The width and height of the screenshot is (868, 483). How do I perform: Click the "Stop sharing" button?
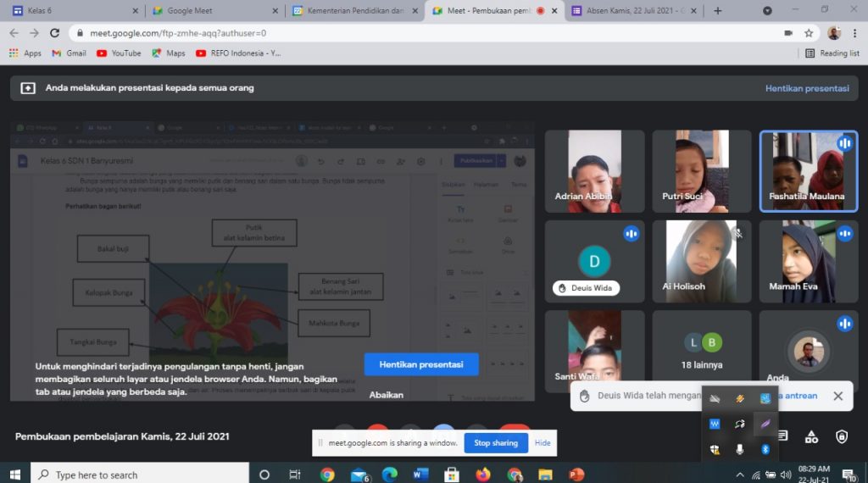496,443
